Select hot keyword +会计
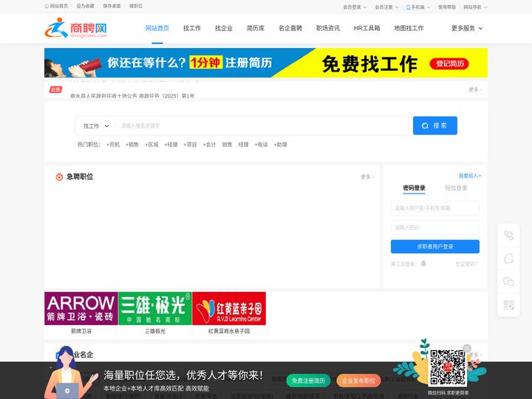 click(x=209, y=145)
